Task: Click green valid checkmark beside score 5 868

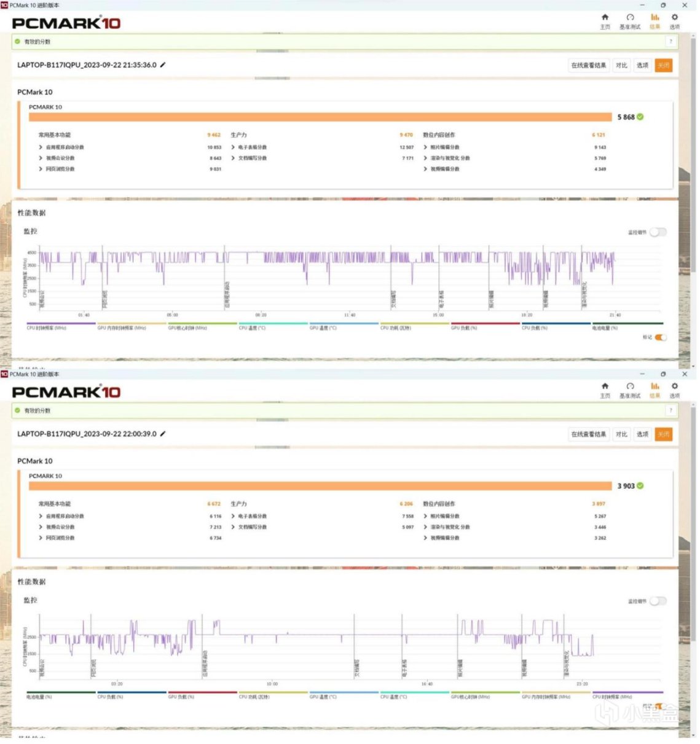Action: 640,117
